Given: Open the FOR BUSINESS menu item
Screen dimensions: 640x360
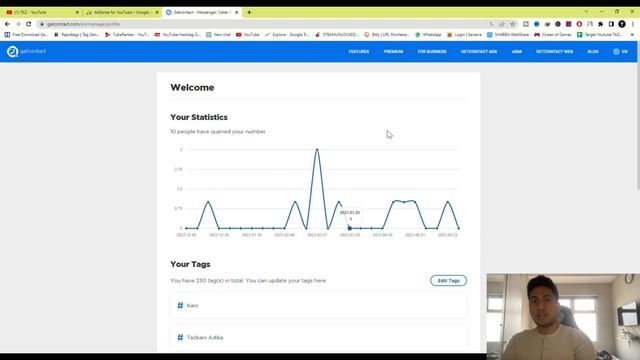Looking at the screenshot, I should coord(432,52).
